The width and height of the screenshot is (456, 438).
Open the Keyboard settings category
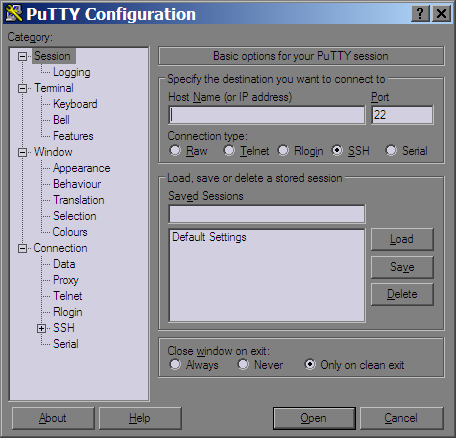75,104
